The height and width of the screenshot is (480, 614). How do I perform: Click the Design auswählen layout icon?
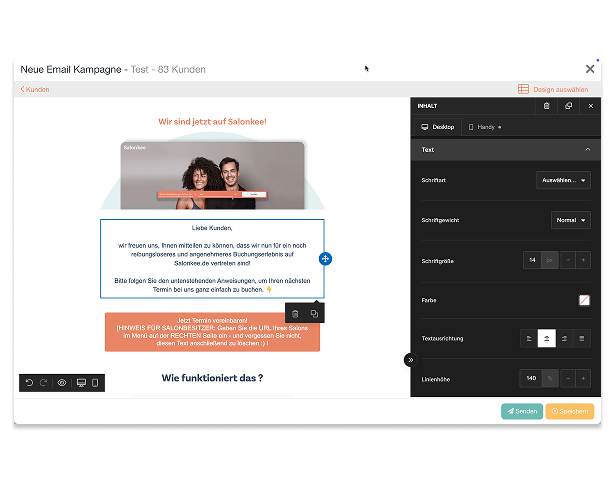click(523, 89)
